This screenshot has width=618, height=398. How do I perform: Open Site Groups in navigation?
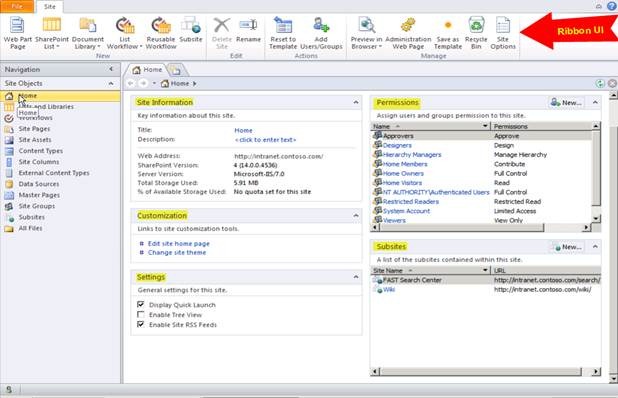point(37,206)
